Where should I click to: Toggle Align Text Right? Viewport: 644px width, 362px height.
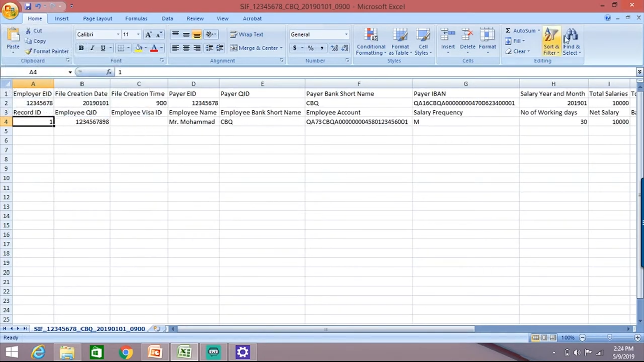[197, 48]
